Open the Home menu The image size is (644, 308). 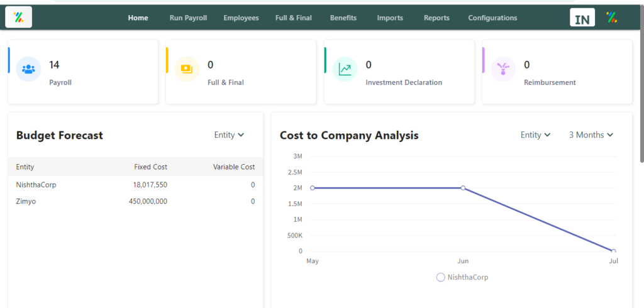coord(138,18)
